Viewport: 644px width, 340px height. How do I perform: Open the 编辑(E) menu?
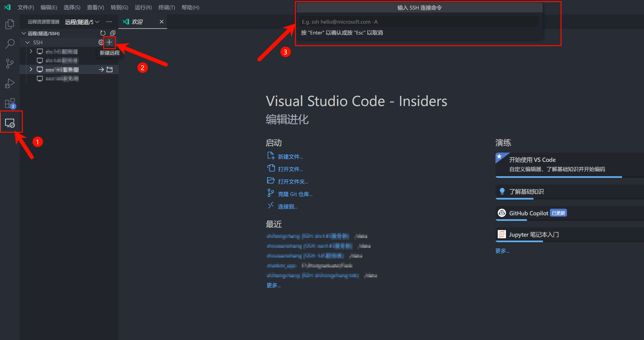(x=49, y=7)
